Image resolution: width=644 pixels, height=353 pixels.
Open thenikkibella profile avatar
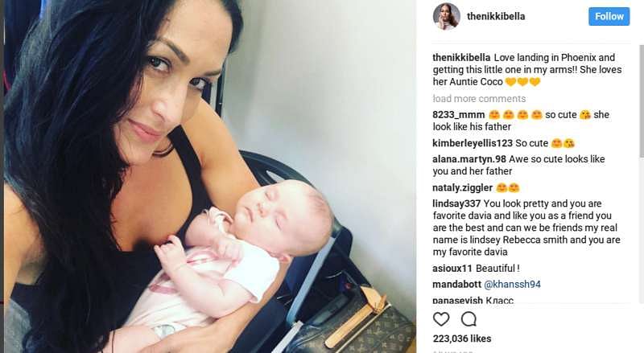[447, 16]
